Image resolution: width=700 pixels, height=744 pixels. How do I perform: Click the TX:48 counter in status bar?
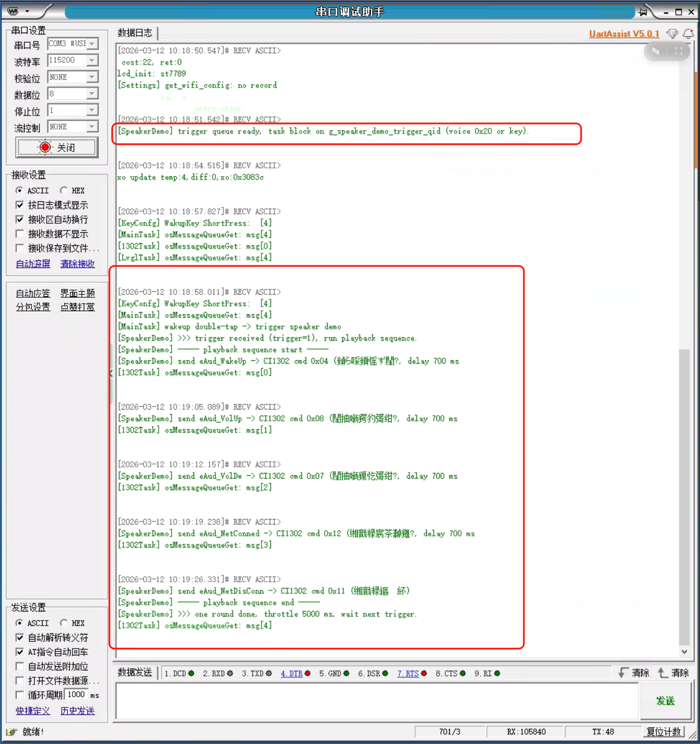(603, 732)
